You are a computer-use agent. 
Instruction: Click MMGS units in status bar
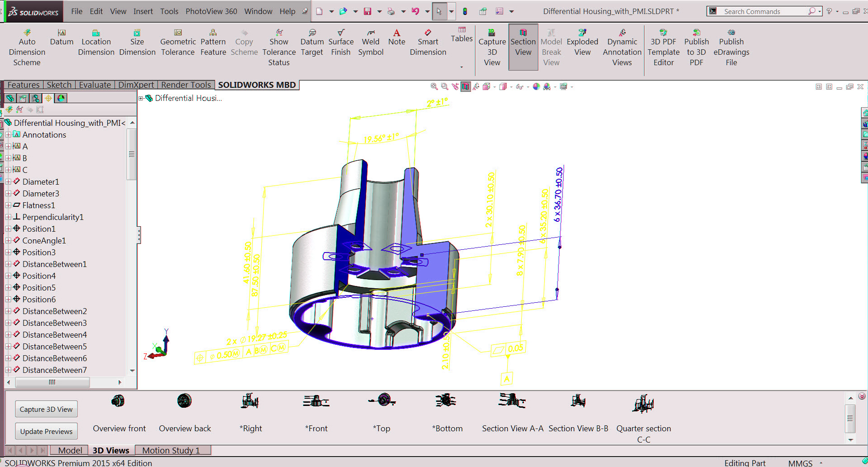tap(800, 462)
